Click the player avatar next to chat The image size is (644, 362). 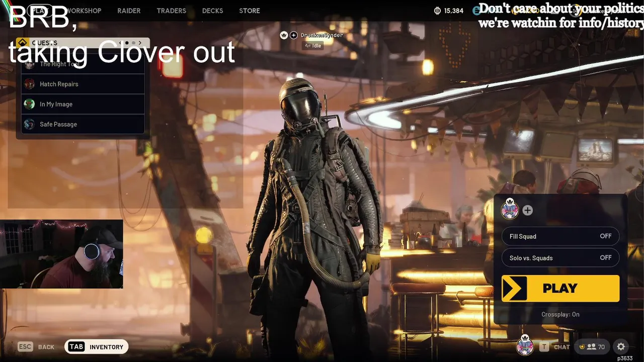point(525,345)
